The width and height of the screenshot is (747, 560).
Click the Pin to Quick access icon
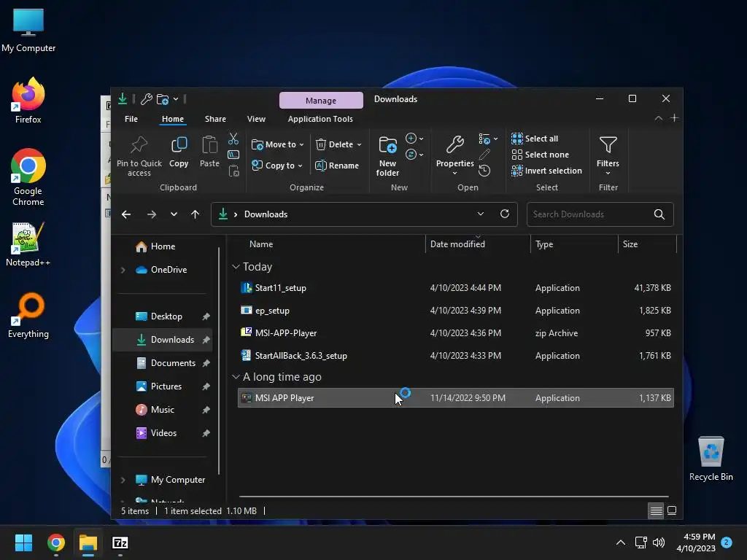coord(139,145)
